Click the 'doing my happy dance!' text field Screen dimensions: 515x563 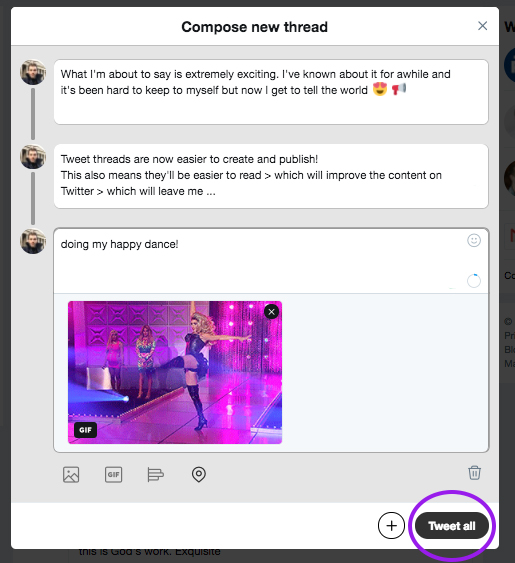(271, 261)
